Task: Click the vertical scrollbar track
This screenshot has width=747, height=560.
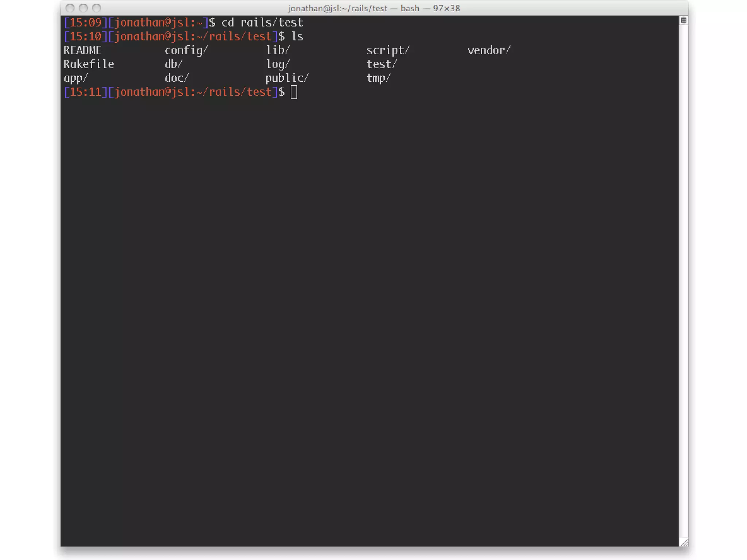Action: point(684,277)
